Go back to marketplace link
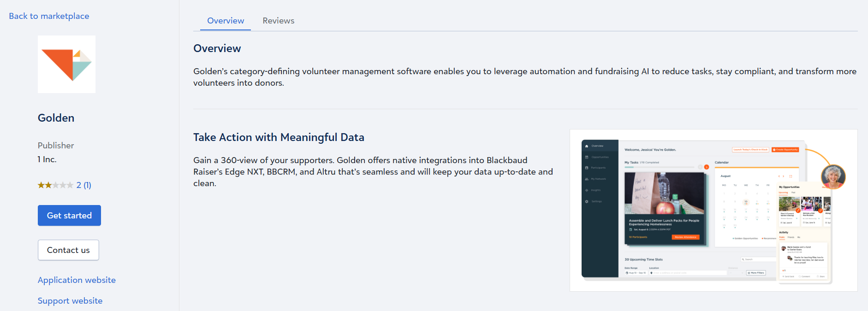This screenshot has height=311, width=868. coord(49,16)
